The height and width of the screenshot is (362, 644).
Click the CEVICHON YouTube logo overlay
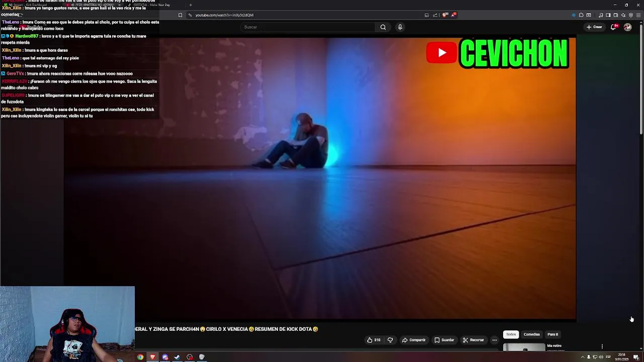click(x=497, y=53)
